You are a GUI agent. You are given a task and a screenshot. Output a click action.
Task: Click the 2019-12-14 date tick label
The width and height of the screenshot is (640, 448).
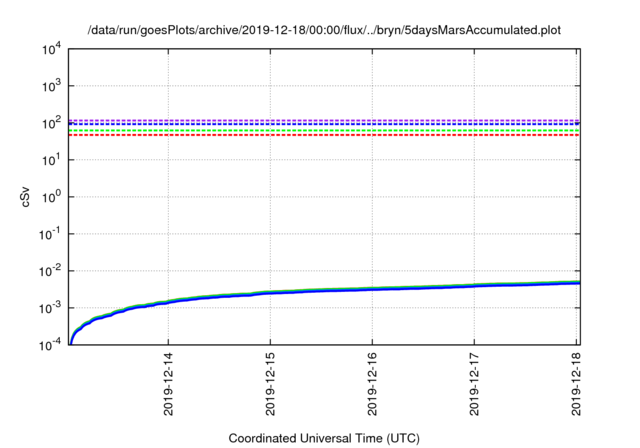[168, 384]
